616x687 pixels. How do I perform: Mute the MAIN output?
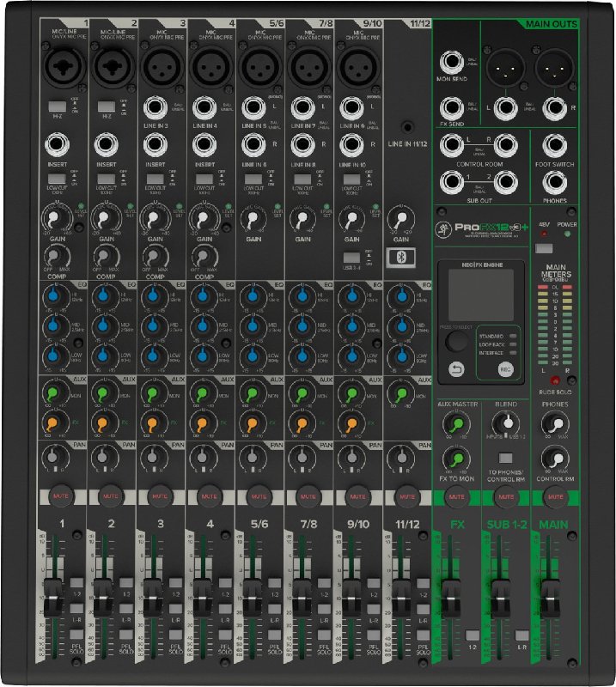(x=556, y=497)
